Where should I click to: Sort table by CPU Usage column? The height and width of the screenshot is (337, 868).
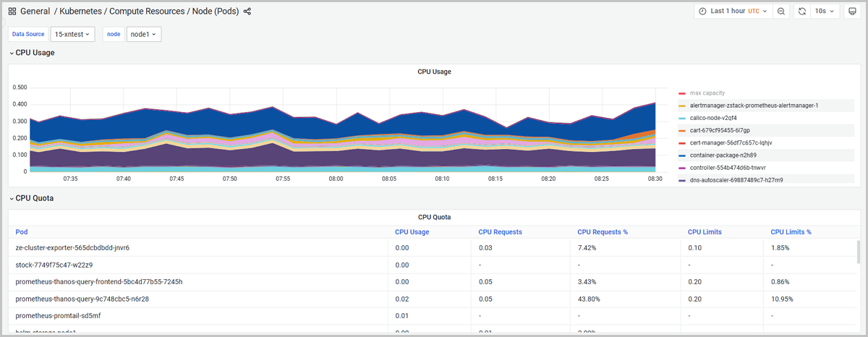(412, 232)
